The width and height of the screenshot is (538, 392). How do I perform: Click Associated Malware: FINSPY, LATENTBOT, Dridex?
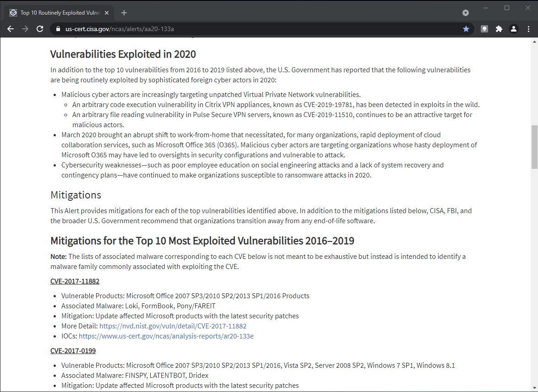tap(135, 376)
